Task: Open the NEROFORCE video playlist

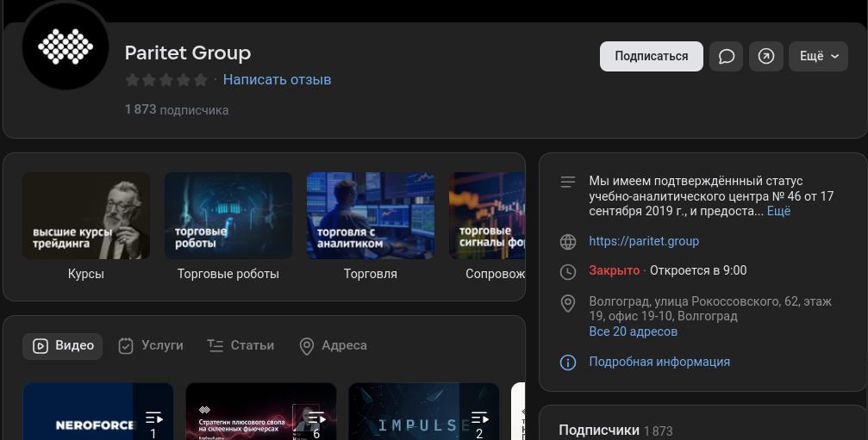Action: [98, 412]
